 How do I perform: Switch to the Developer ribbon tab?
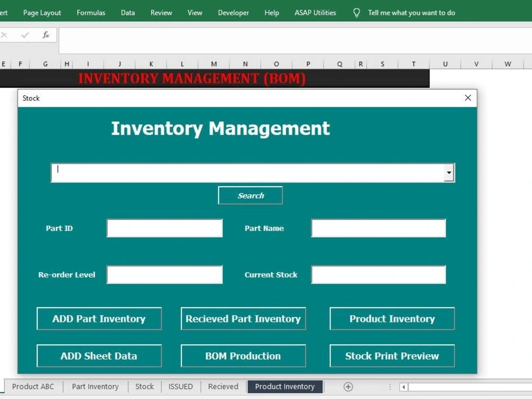(x=233, y=12)
